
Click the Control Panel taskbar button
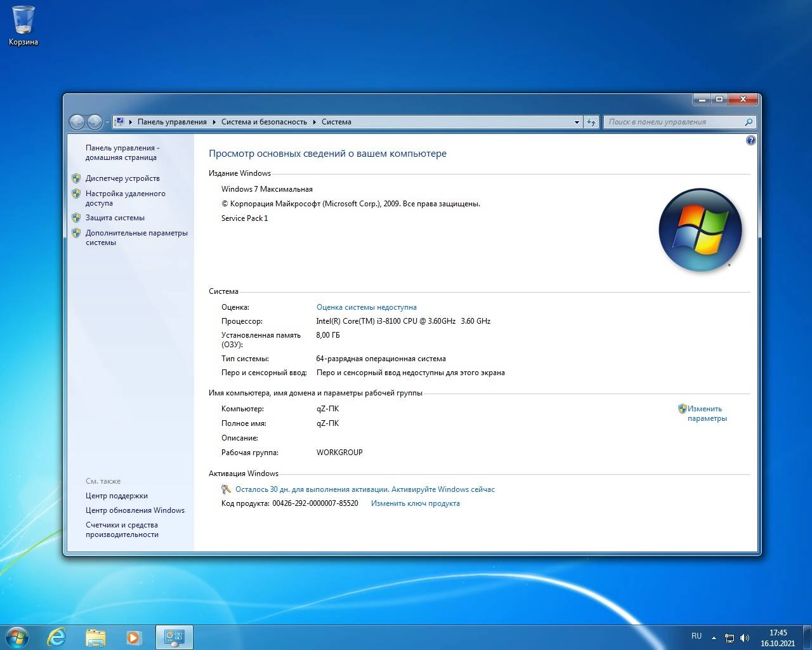[x=174, y=637]
